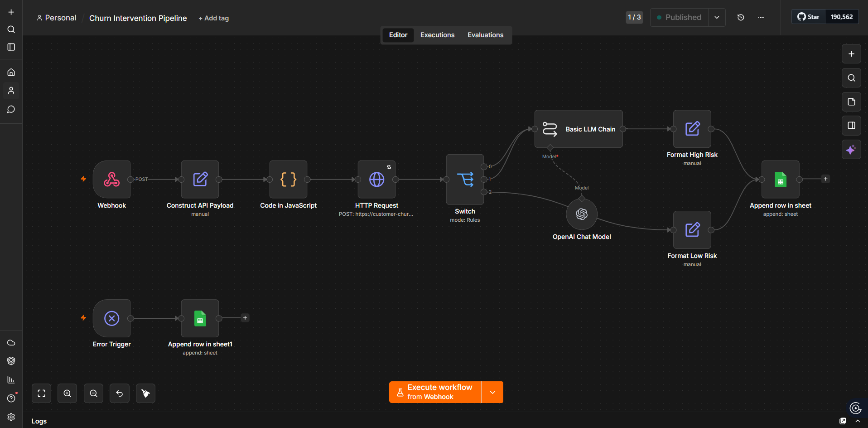Click Add tag next to workflow name
The image size is (868, 428).
pyautogui.click(x=214, y=18)
